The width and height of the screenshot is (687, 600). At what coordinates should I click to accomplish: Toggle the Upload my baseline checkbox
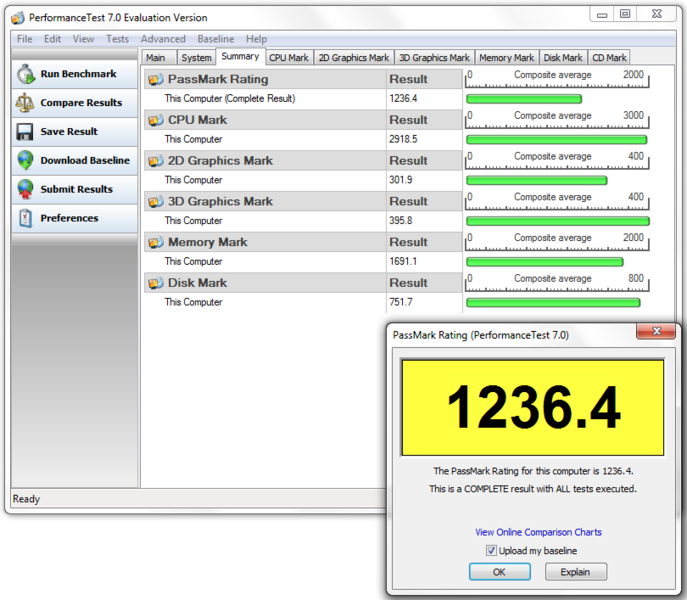pos(491,550)
